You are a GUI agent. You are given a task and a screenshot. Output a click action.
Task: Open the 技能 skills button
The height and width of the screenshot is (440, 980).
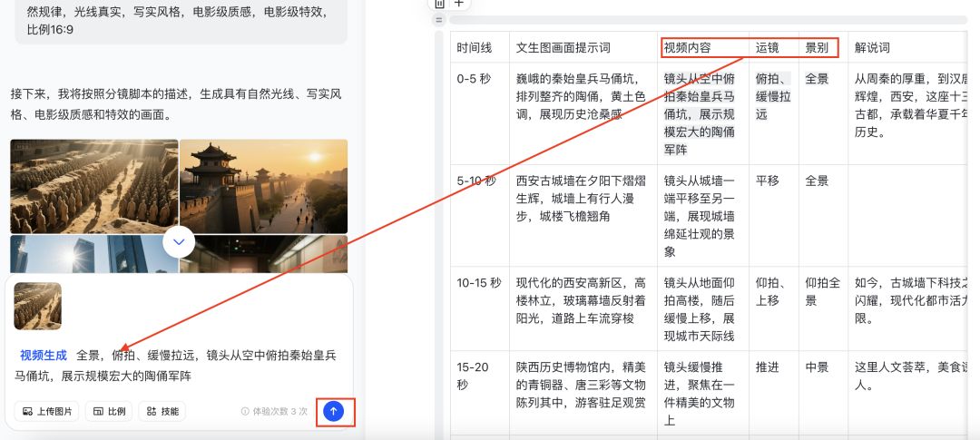click(162, 411)
